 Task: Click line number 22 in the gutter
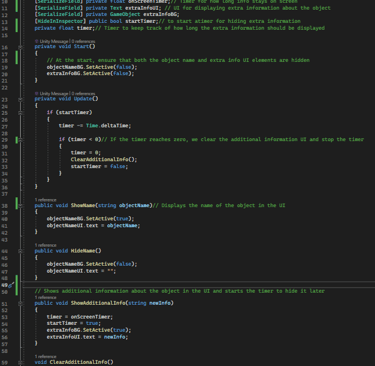click(5, 87)
